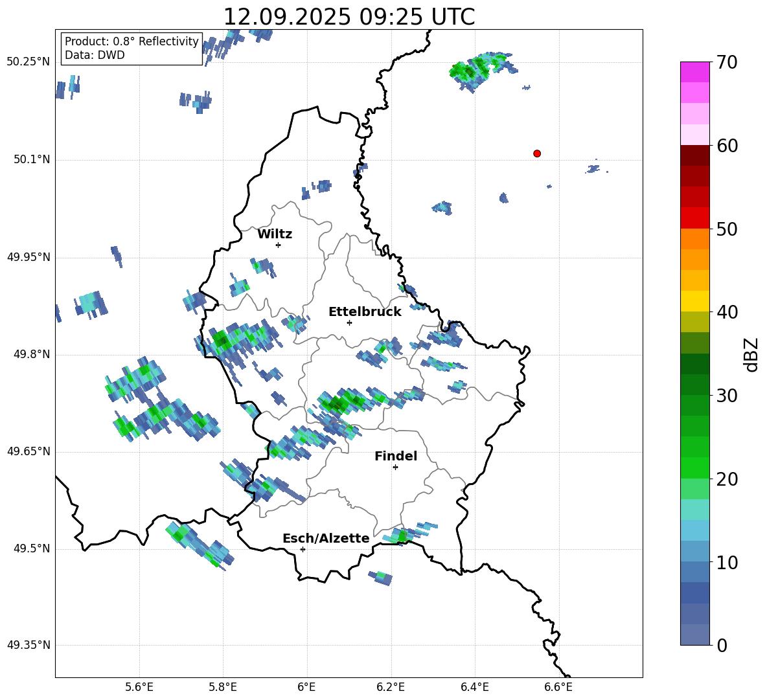
Task: Select the Findel station label
Action: click(x=396, y=457)
